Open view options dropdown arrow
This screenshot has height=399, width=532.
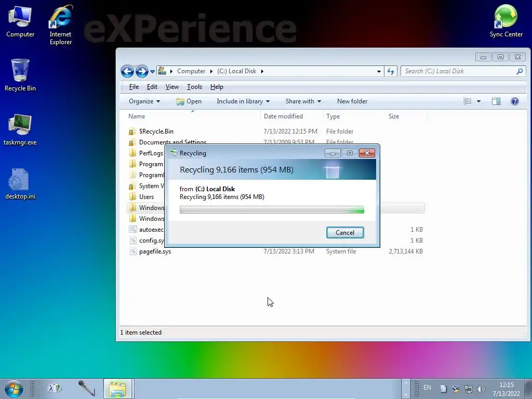[x=478, y=101]
